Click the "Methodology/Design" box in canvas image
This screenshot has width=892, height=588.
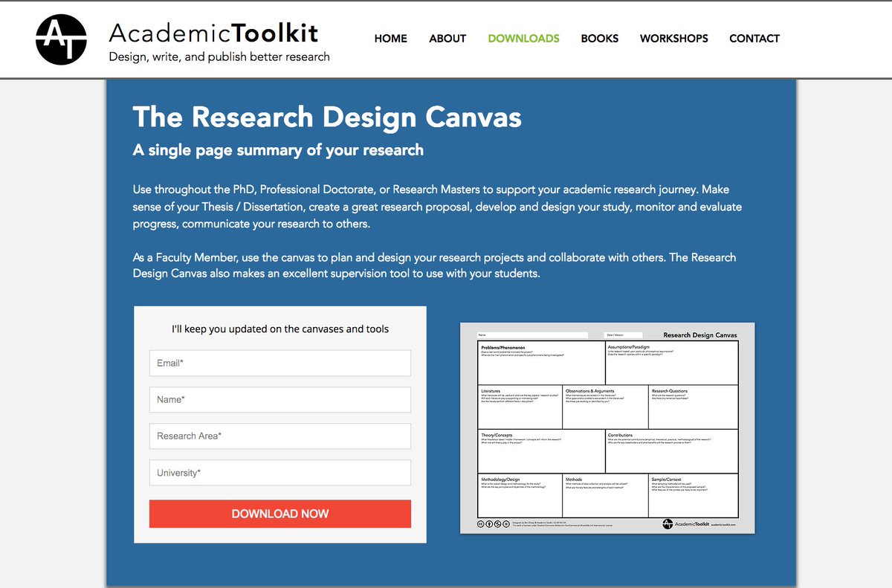pos(520,495)
